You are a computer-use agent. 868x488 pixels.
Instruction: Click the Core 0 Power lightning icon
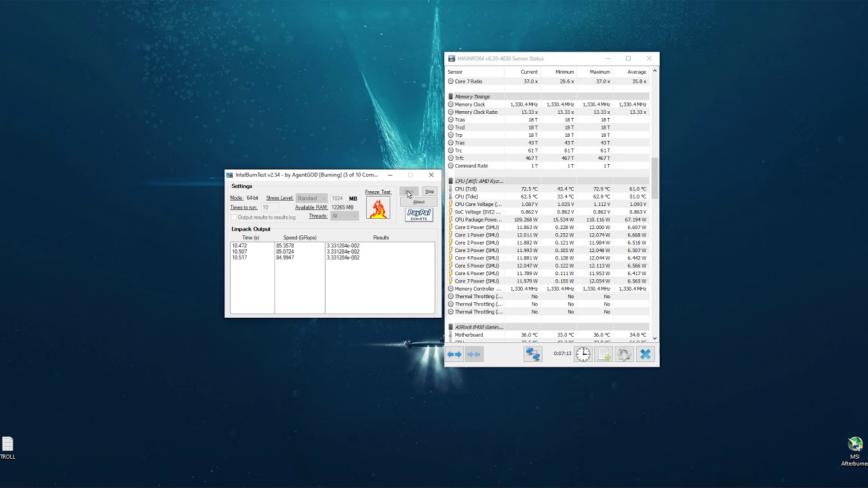[x=451, y=227]
